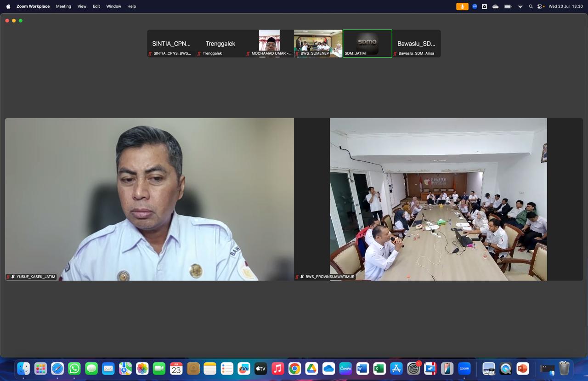
Task: Open PowerPoint from the Dock
Action: pos(523,369)
